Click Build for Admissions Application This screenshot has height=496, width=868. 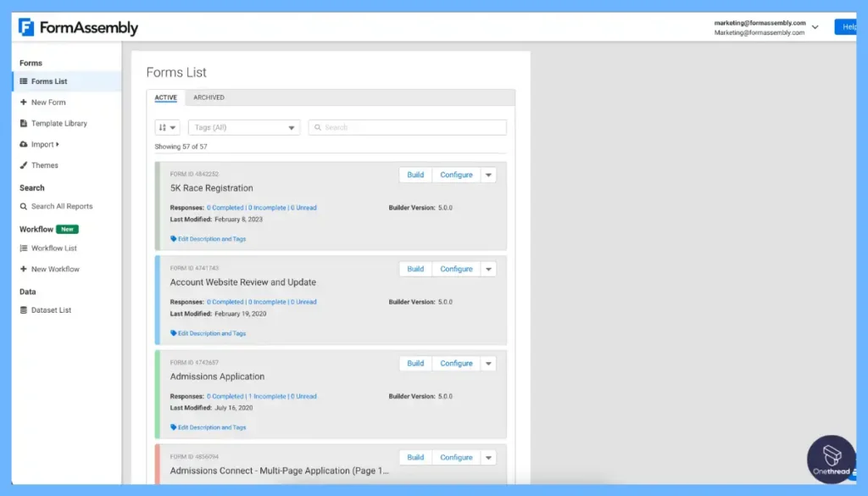(415, 364)
